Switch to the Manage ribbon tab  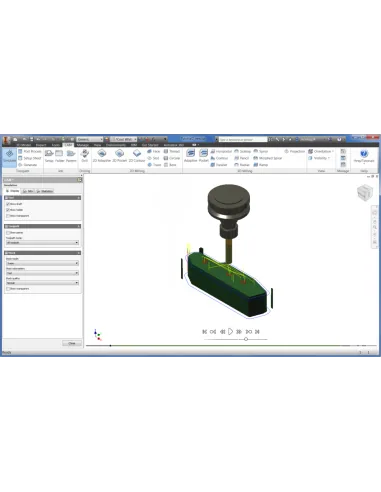(x=83, y=145)
